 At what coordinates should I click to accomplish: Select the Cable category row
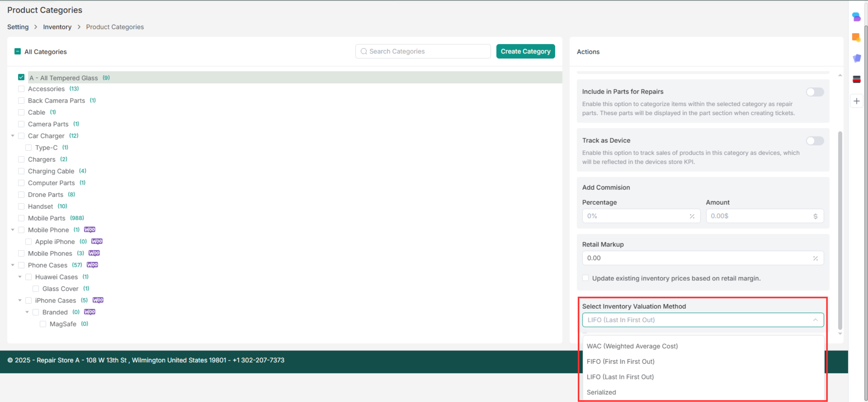36,112
